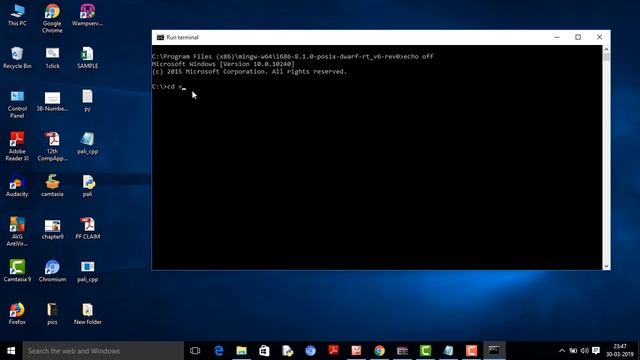Select the Google Chrome desktop shortcut
Viewport: 640px width, 360px height.
[x=52, y=18]
